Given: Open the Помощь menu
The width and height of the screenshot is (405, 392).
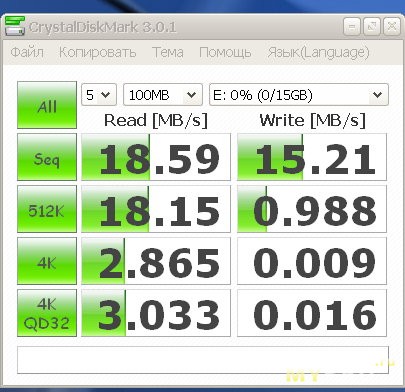Looking at the screenshot, I should click(x=225, y=53).
